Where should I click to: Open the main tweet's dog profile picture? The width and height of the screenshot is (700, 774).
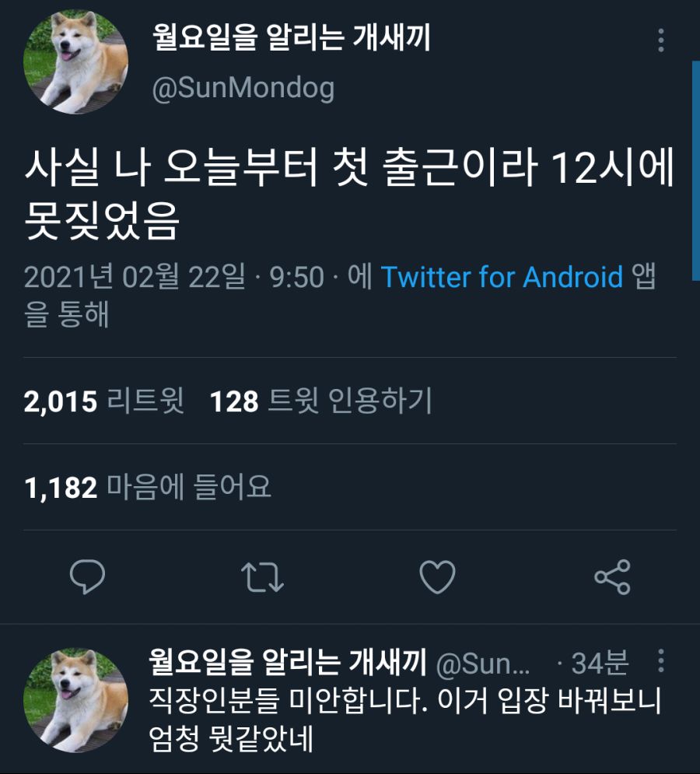[x=75, y=62]
